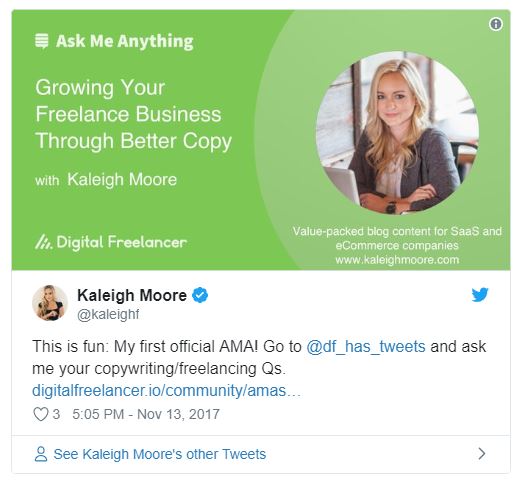The width and height of the screenshot is (519, 487).
Task: Like the tweet using the heart icon
Action: 41,414
